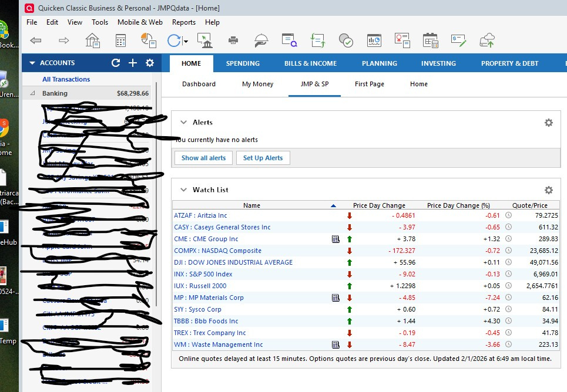The height and width of the screenshot is (392, 567).
Task: Select the Dashboard sub-tab
Action: coord(199,84)
